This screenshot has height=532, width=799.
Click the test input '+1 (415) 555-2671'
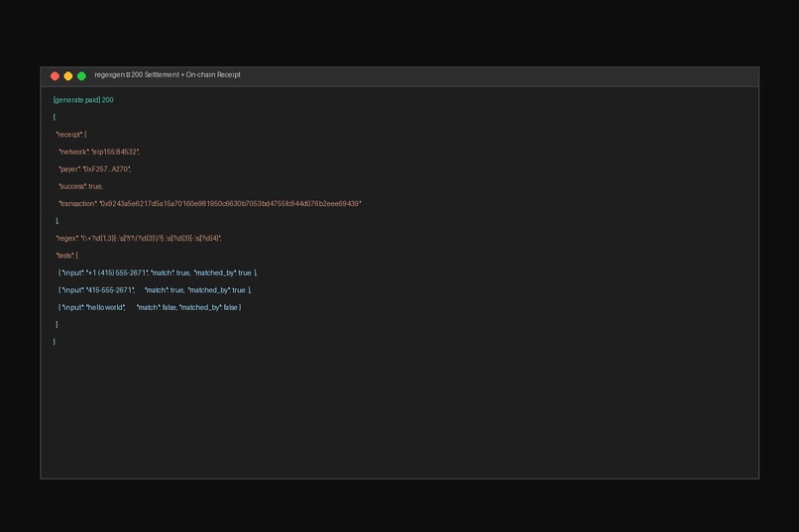[x=117, y=272]
